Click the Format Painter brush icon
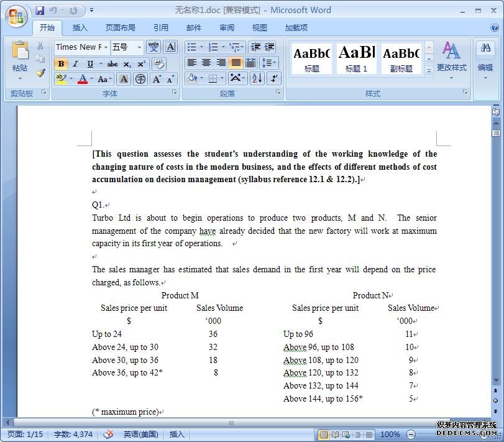The image size is (504, 442). 40,73
